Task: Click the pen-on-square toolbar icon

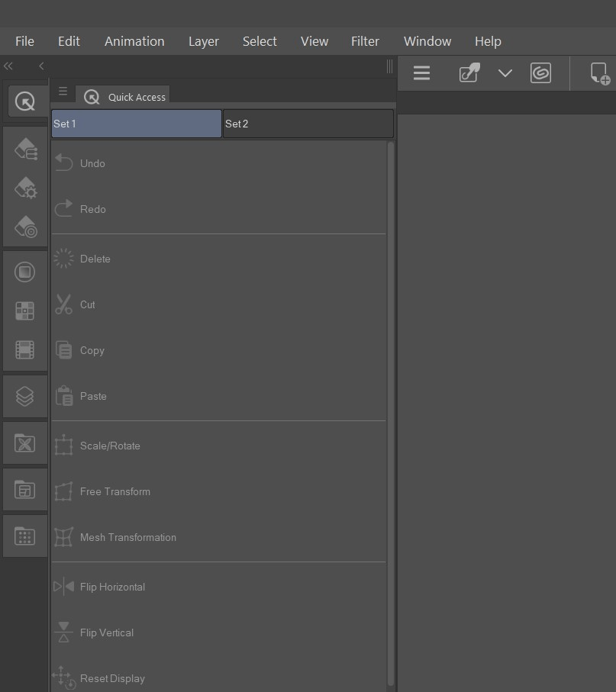Action: pyautogui.click(x=469, y=72)
